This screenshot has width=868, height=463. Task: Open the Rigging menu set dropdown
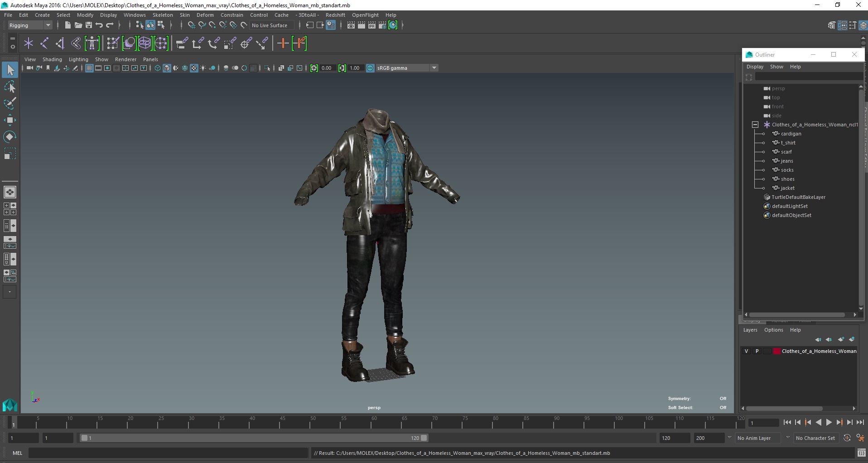30,25
